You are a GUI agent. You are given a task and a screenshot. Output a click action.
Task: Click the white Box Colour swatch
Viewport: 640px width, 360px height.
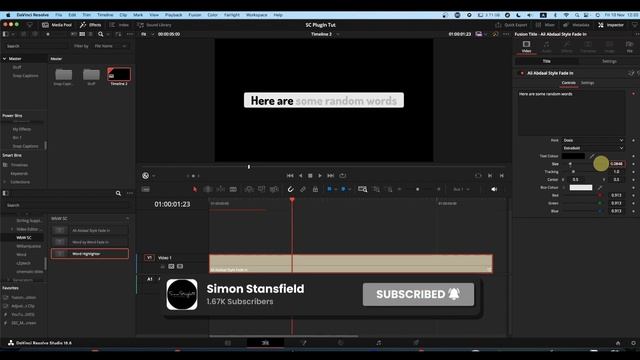[581, 187]
